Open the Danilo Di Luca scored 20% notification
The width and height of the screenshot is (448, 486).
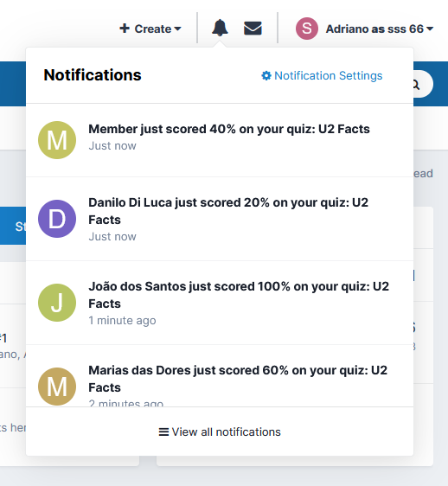[x=220, y=219]
